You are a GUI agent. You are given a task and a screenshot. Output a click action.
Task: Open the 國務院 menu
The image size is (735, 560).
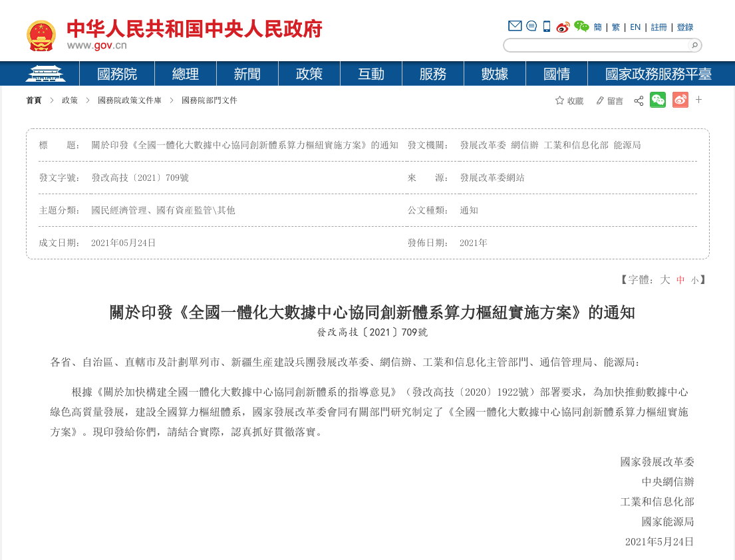pos(116,74)
